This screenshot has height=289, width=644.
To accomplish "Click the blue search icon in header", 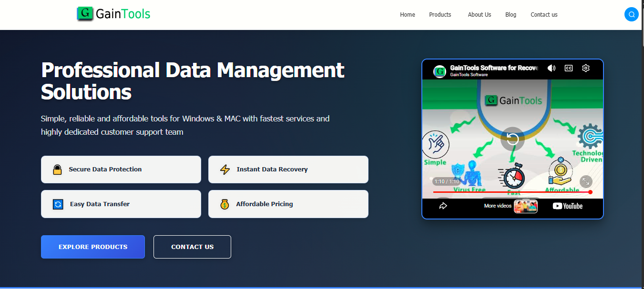I will 631,14.
